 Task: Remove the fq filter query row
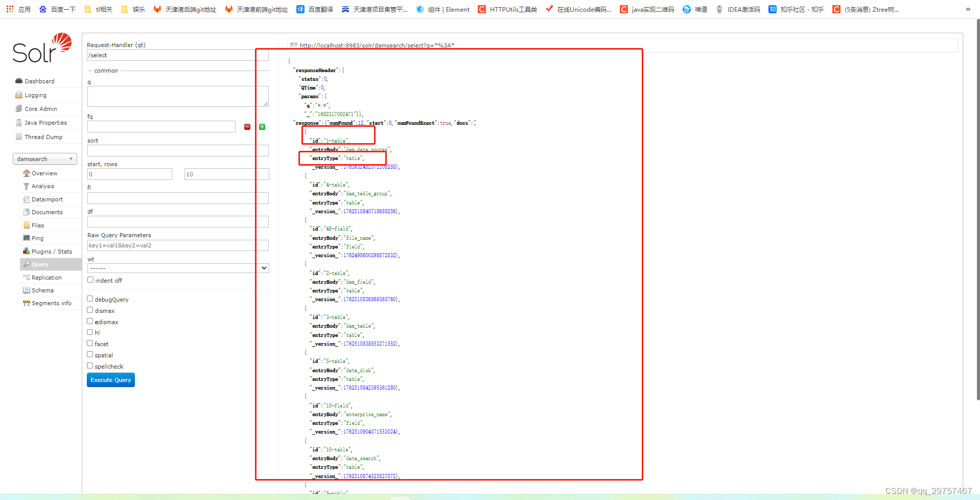247,126
